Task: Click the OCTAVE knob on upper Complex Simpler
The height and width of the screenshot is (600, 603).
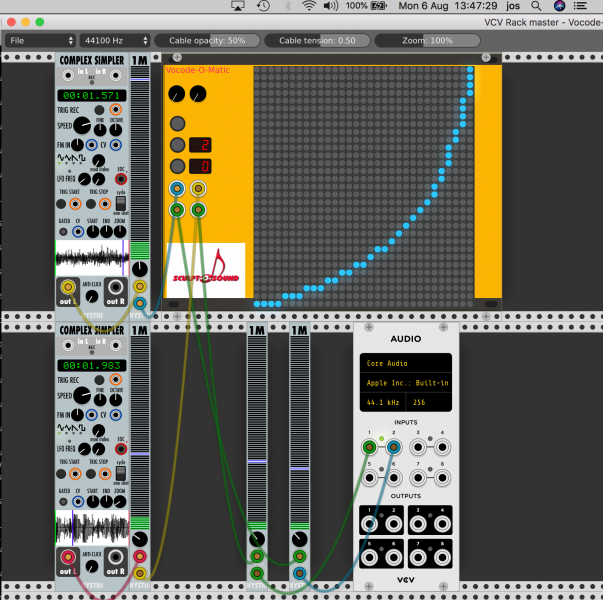Action: coord(115,130)
